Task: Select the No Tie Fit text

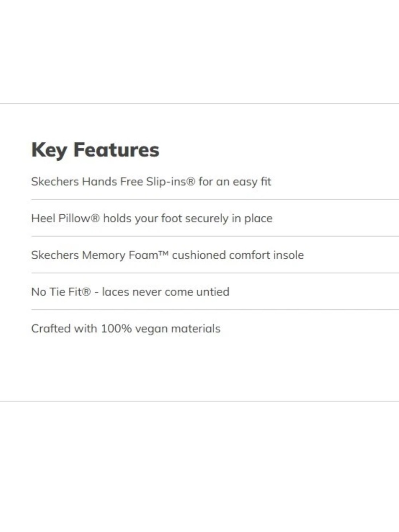Action: (56, 292)
